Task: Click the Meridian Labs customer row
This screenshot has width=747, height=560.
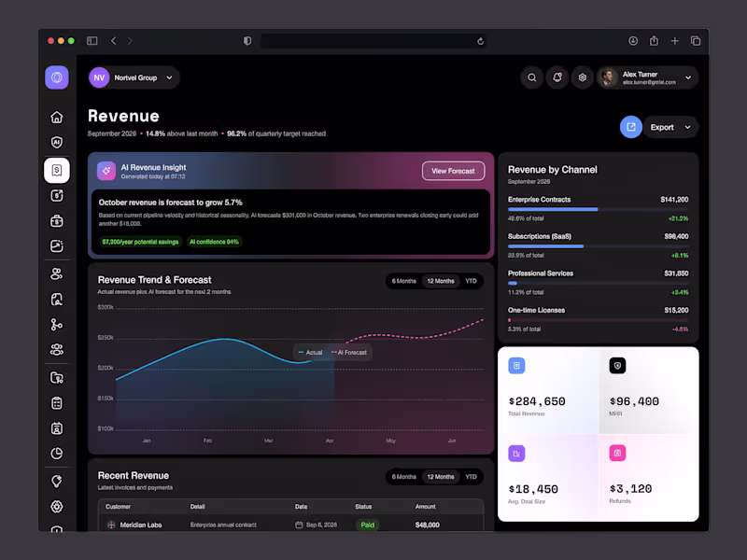Action: [290, 525]
